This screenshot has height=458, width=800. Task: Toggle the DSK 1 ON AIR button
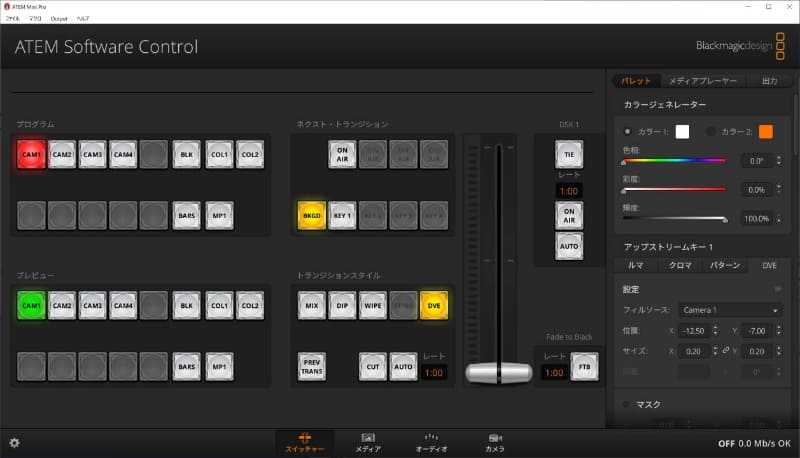coord(569,215)
